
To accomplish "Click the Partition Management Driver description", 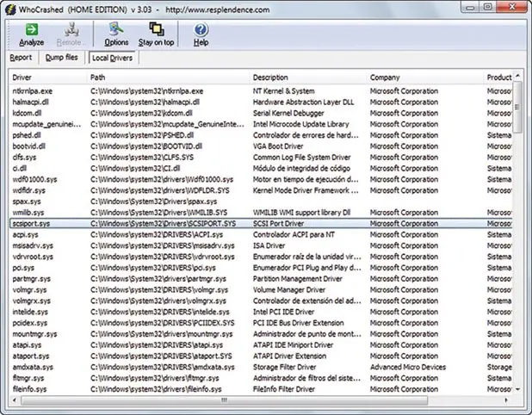I will pyautogui.click(x=298, y=279).
